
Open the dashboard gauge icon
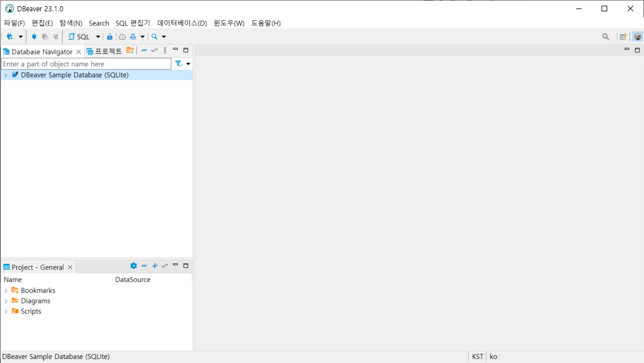click(122, 37)
